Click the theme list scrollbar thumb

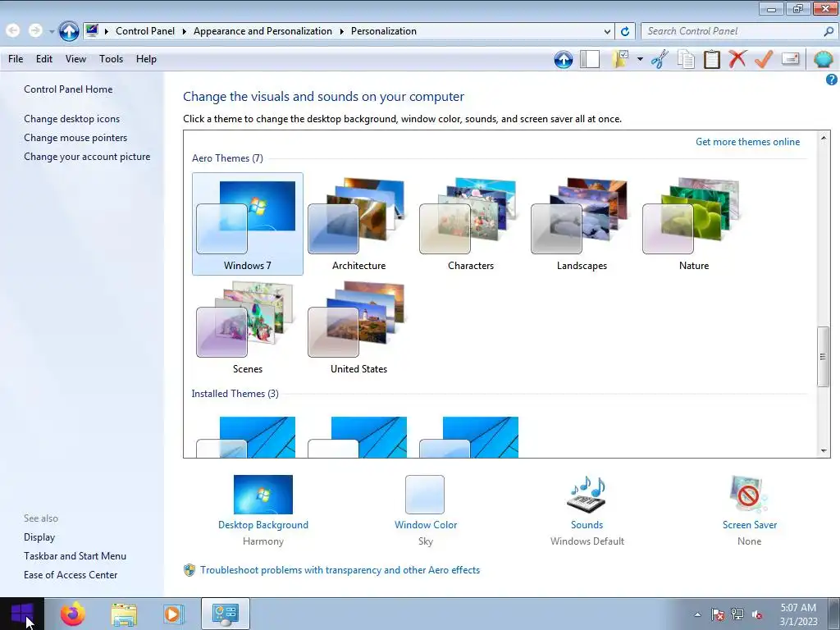824,356
